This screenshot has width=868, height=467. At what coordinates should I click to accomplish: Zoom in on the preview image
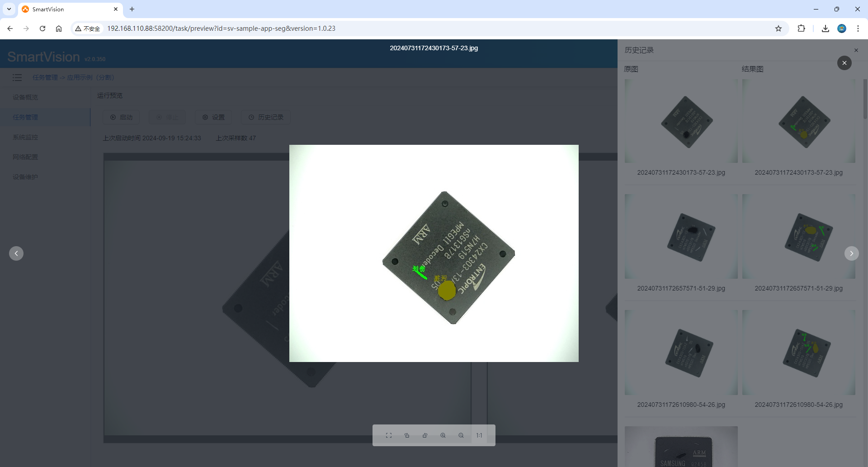coord(443,435)
